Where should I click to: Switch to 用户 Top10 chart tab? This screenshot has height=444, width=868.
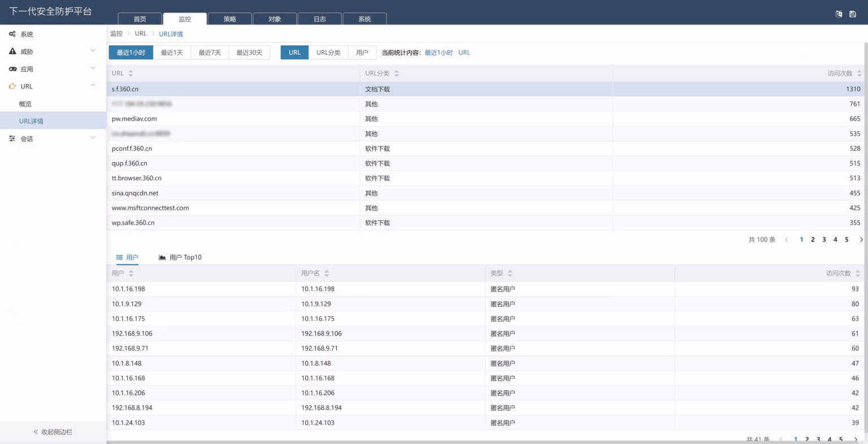(x=180, y=258)
